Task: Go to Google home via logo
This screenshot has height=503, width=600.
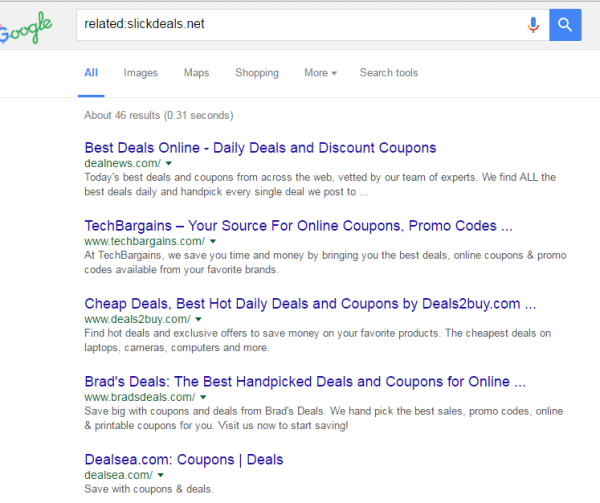Action: 26,27
